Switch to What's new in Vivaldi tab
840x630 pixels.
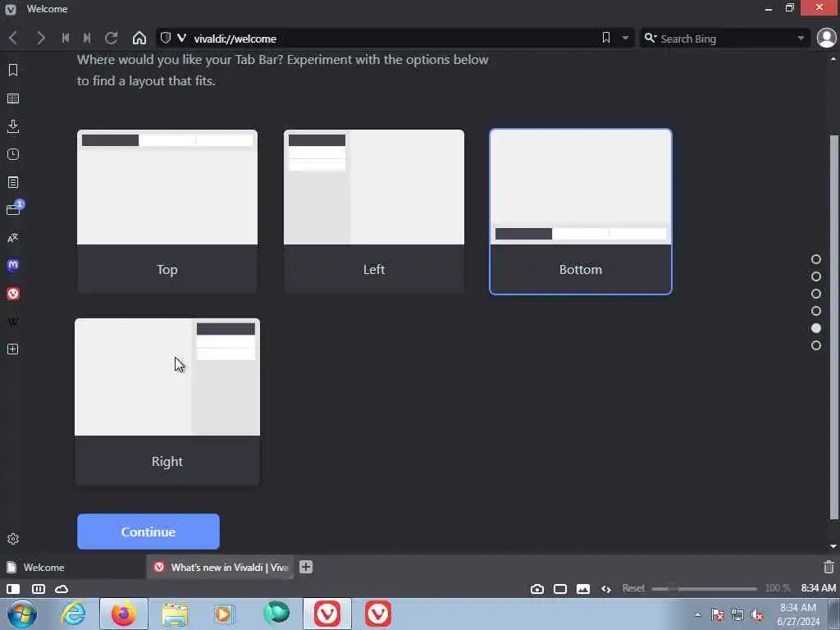[x=221, y=568]
